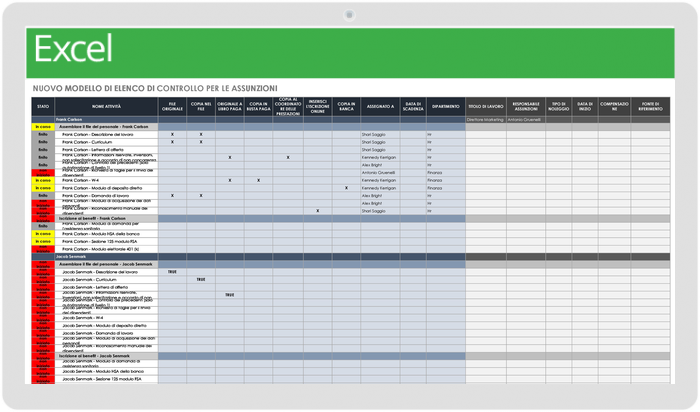Image resolution: width=700 pixels, height=412 pixels.
Task: Click the DIPARTIMENTO column header
Action: 446,107
